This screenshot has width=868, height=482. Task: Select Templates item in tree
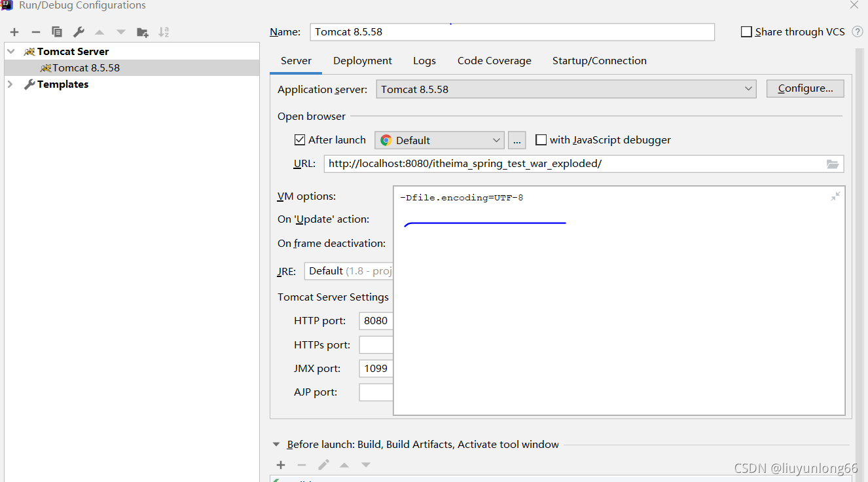point(63,84)
